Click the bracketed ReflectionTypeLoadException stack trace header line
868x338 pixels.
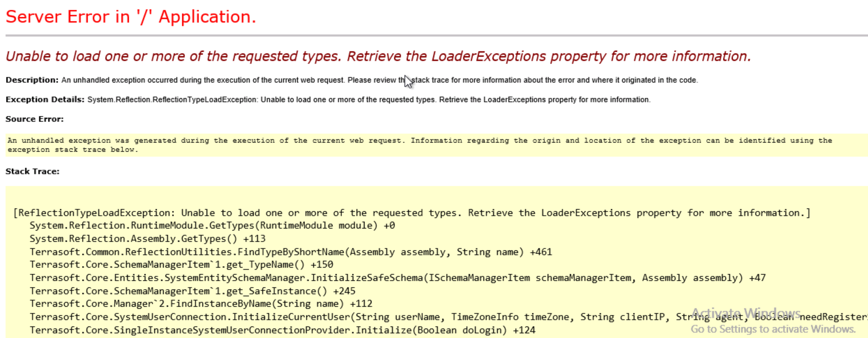tap(412, 213)
